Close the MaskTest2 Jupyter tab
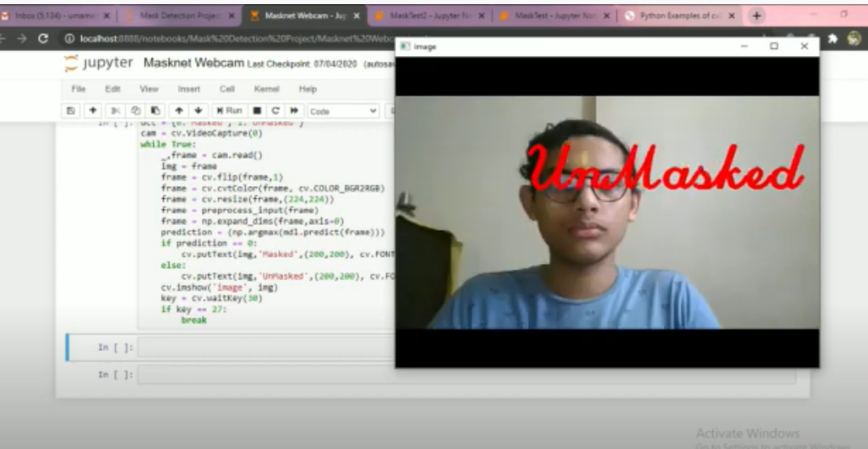Viewport: 868px width, 449px height. 481,16
